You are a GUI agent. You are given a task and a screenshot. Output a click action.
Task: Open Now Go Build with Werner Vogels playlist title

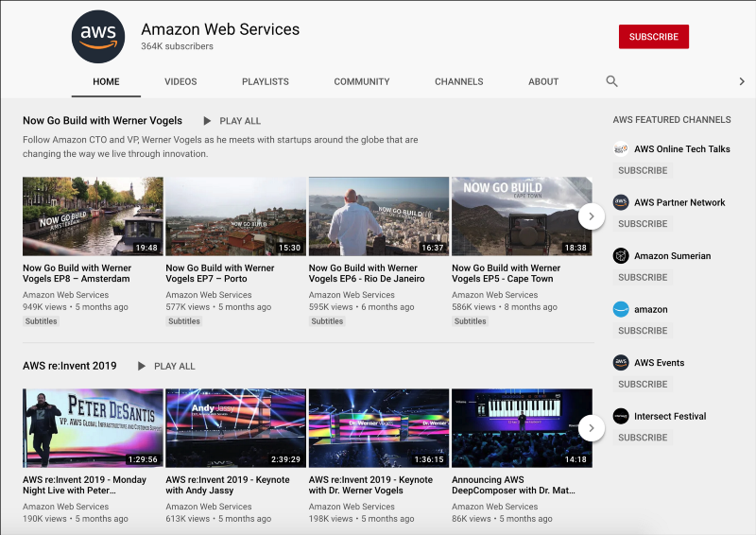103,121
